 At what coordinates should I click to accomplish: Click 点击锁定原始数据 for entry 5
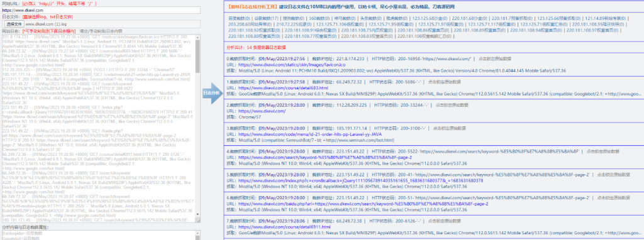(613, 174)
